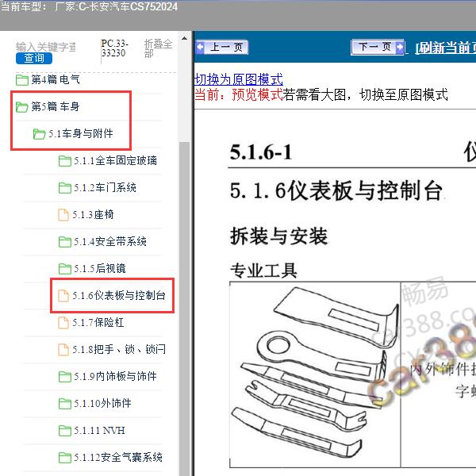The image size is (476, 476).
Task: Click the 查询 search button
Action: point(34,58)
